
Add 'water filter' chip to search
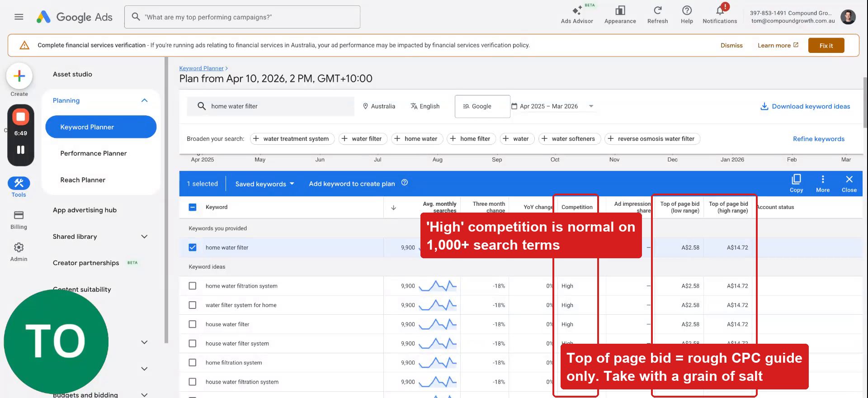363,138
